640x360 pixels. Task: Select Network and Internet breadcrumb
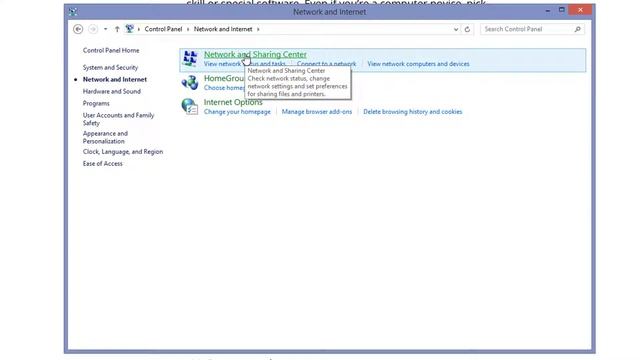pyautogui.click(x=223, y=29)
